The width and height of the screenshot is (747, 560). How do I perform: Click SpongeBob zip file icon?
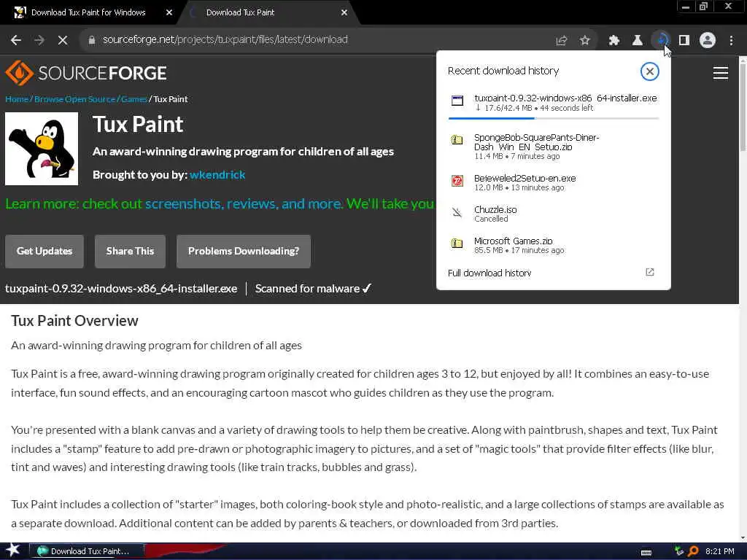(x=457, y=140)
